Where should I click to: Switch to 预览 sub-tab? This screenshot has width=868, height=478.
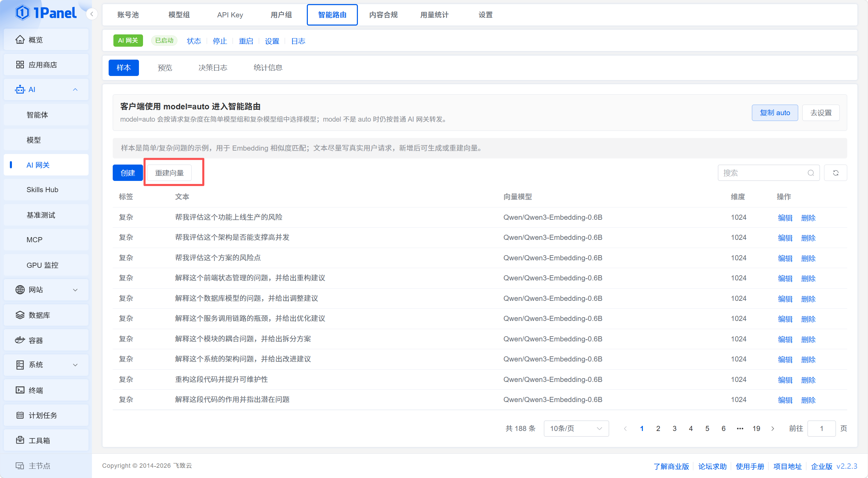pos(165,68)
